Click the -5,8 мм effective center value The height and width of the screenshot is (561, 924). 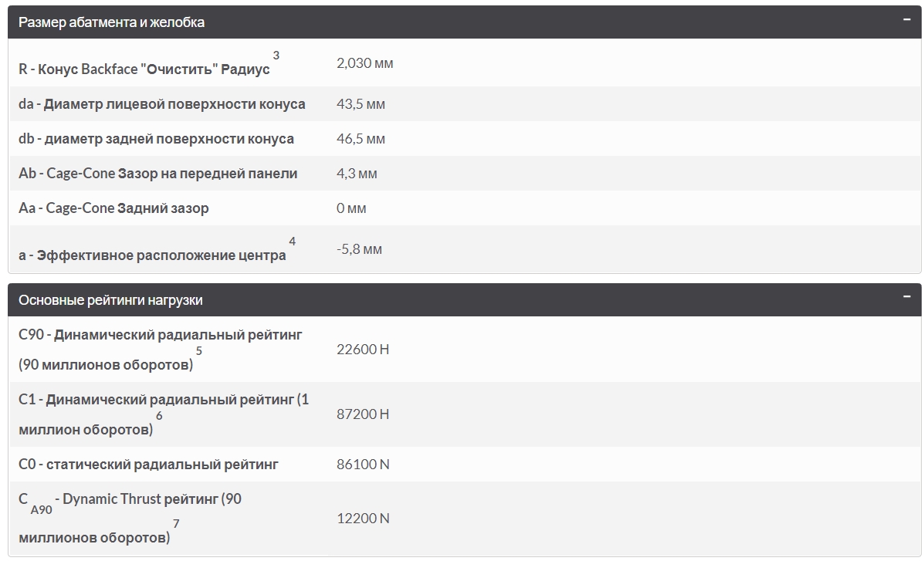tap(359, 249)
